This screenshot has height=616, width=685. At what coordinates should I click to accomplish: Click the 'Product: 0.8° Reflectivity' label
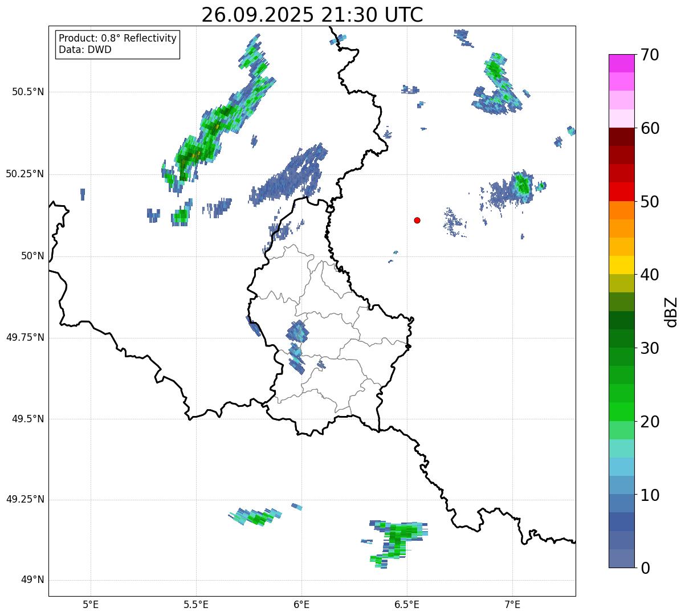coord(118,38)
